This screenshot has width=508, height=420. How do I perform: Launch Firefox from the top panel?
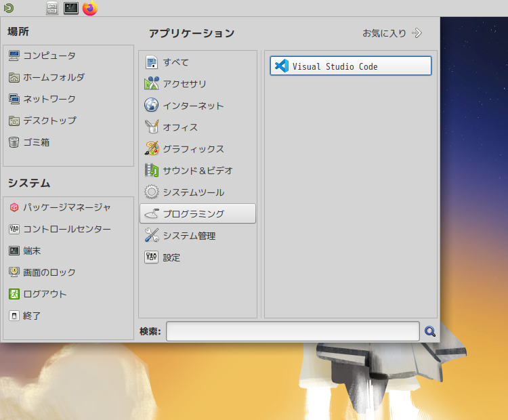click(90, 8)
